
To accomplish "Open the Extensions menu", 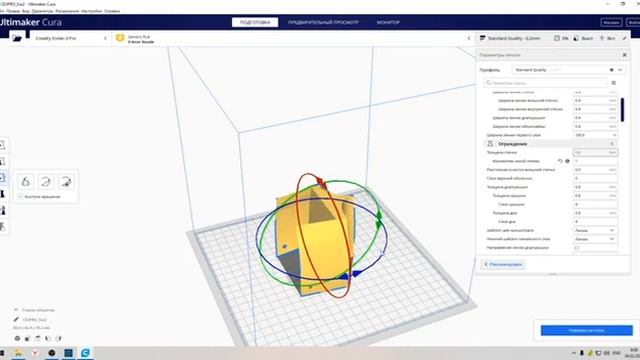I will [x=67, y=11].
